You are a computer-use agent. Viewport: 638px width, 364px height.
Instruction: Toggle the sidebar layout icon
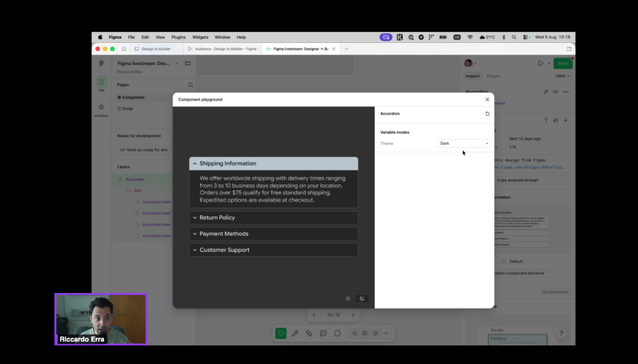(x=188, y=63)
